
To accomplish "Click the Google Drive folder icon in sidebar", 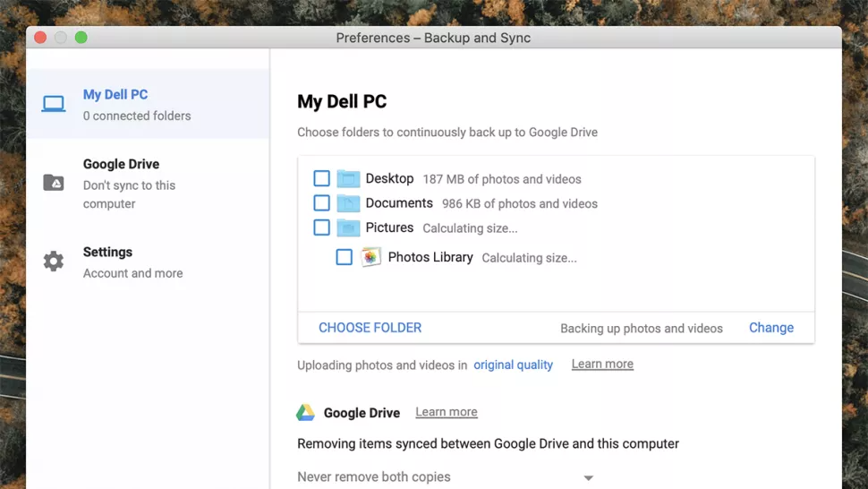I will coord(54,183).
